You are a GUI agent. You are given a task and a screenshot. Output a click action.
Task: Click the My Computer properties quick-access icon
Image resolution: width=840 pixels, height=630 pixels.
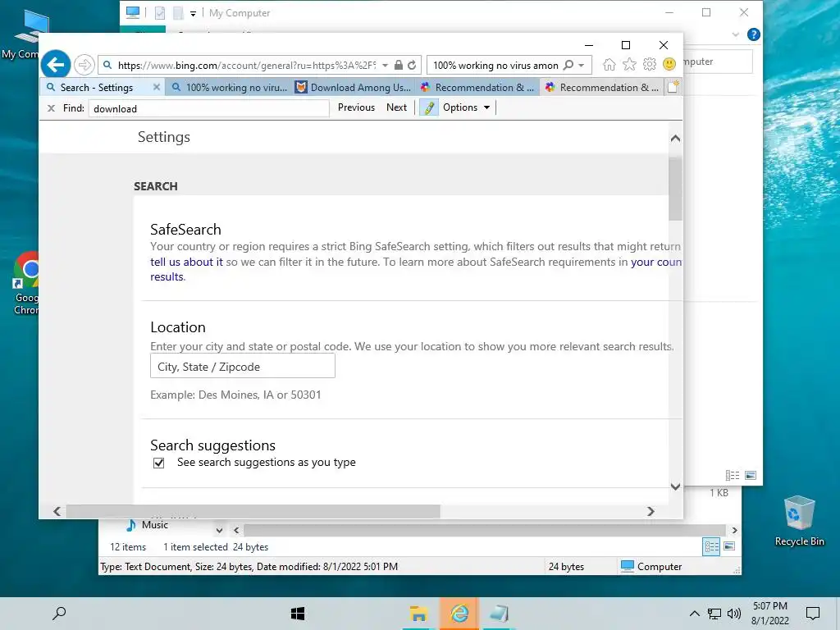pos(160,13)
